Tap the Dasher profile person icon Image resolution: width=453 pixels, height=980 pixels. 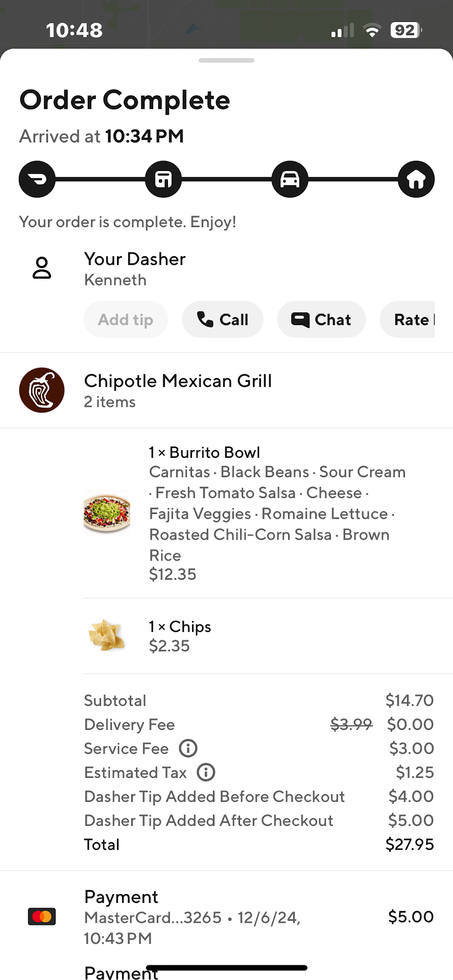coord(42,268)
